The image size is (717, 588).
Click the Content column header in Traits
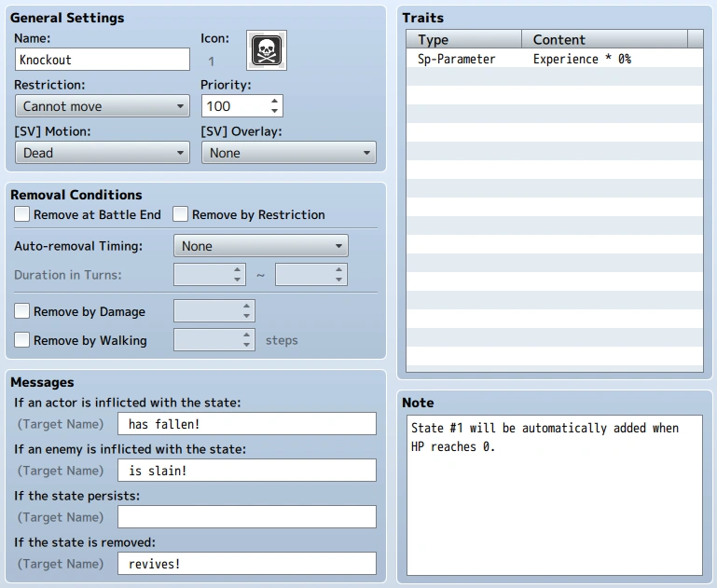pyautogui.click(x=604, y=39)
